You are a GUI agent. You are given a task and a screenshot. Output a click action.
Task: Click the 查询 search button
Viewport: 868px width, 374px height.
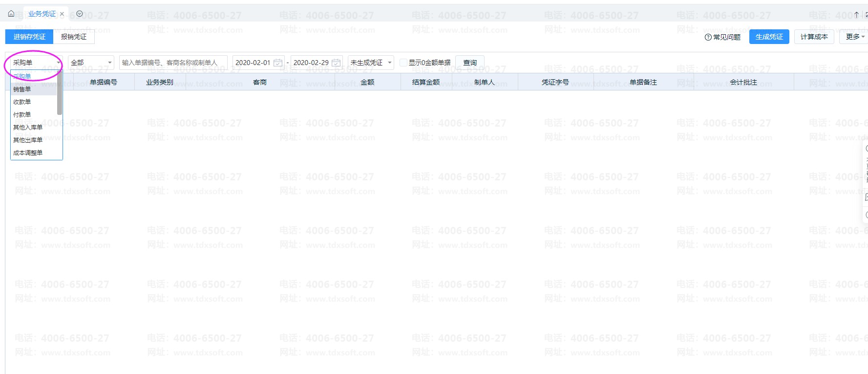click(x=470, y=63)
